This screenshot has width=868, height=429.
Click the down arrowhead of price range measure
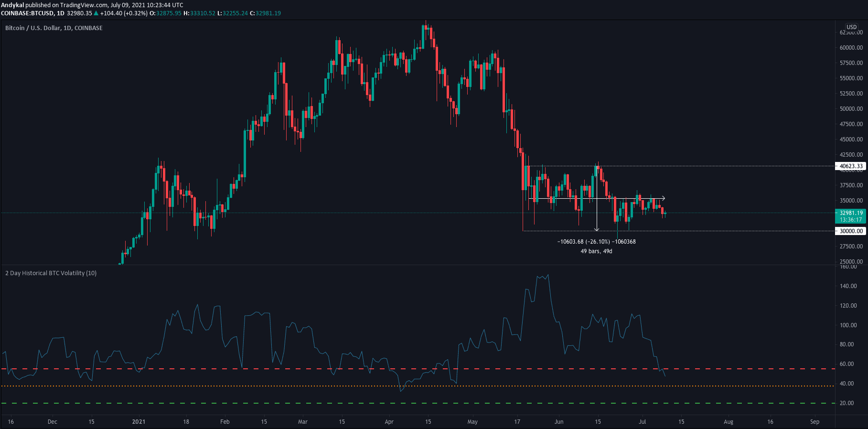click(597, 229)
